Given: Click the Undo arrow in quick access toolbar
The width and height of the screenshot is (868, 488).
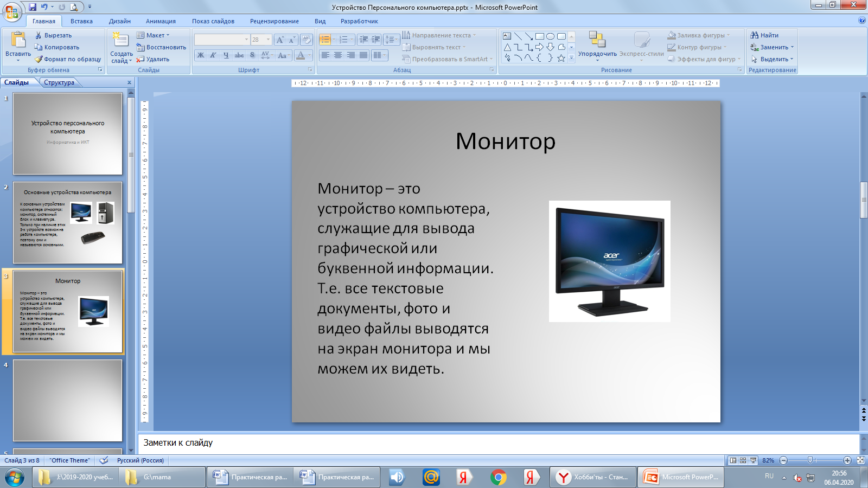Looking at the screenshot, I should click(44, 7).
